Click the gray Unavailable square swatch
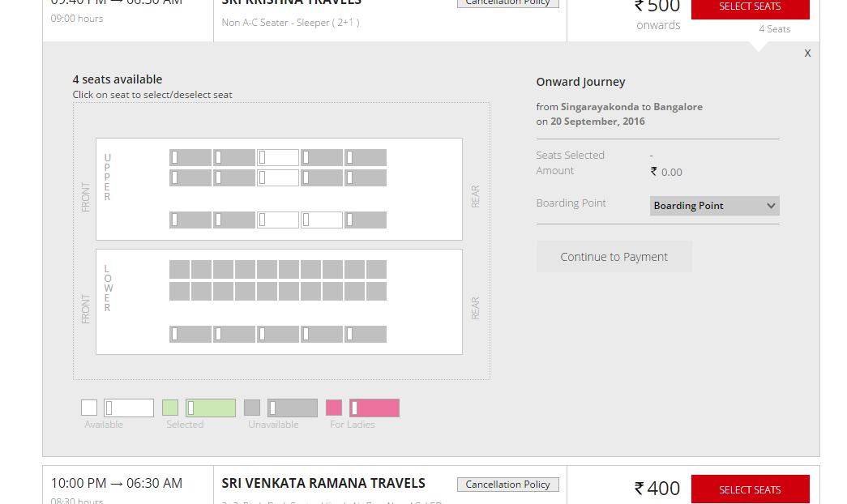Image resolution: width=847 pixels, height=504 pixels. (252, 408)
